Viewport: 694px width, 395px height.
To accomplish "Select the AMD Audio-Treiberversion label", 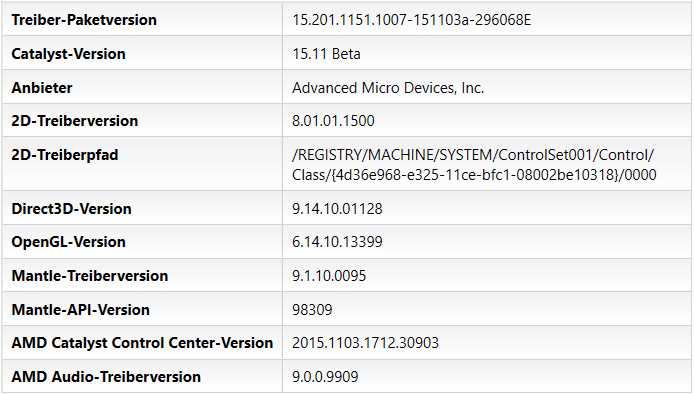I will [106, 377].
